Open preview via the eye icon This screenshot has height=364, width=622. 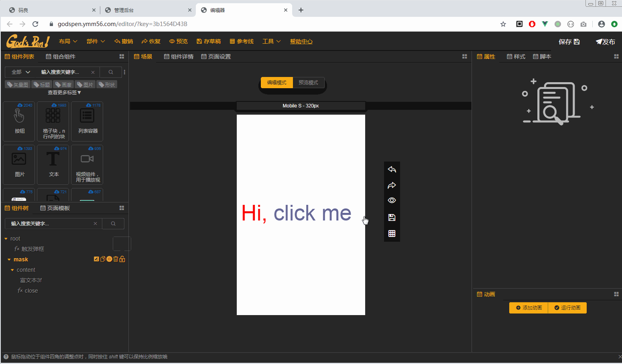392,200
